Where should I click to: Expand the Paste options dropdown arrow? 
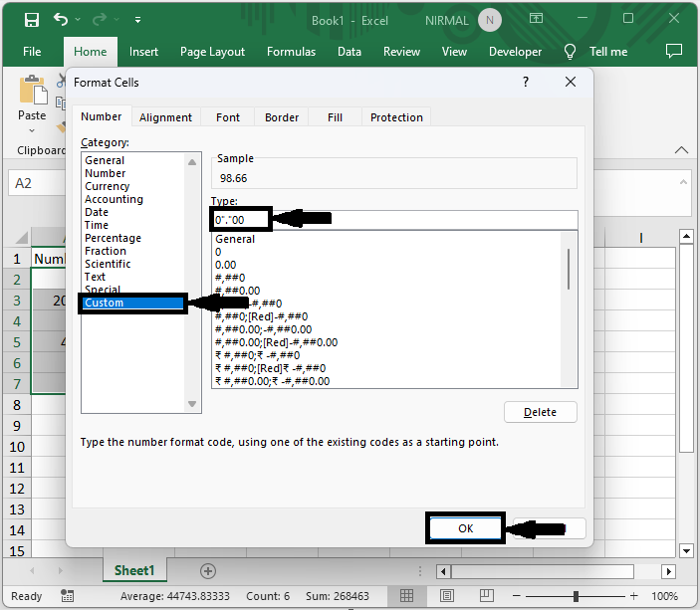point(32,130)
